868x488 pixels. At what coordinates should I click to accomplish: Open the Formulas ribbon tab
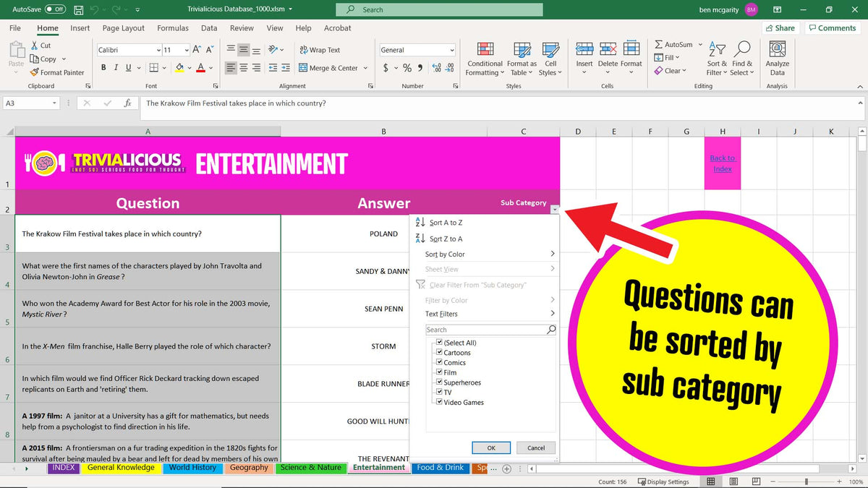pos(173,28)
